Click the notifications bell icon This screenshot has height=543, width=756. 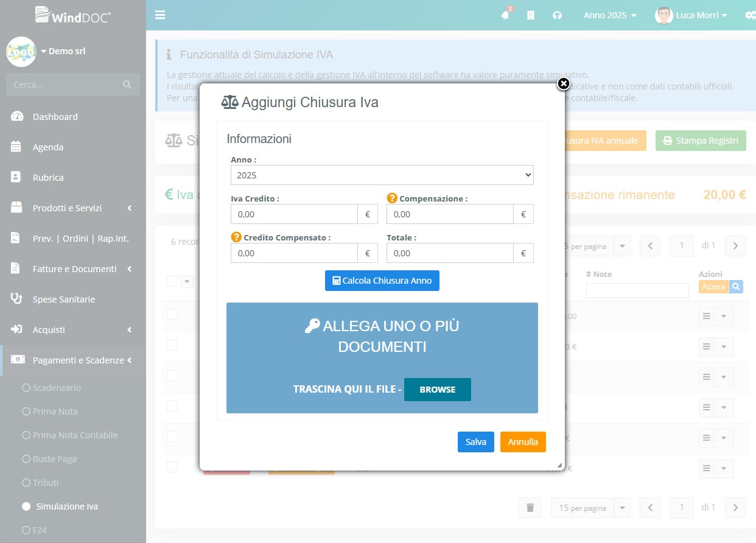(505, 15)
